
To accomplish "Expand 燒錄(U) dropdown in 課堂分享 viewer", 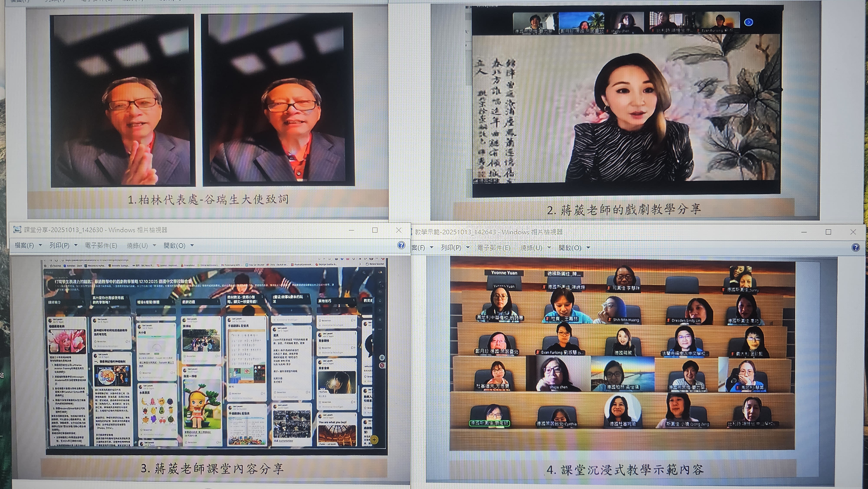I will (x=154, y=245).
